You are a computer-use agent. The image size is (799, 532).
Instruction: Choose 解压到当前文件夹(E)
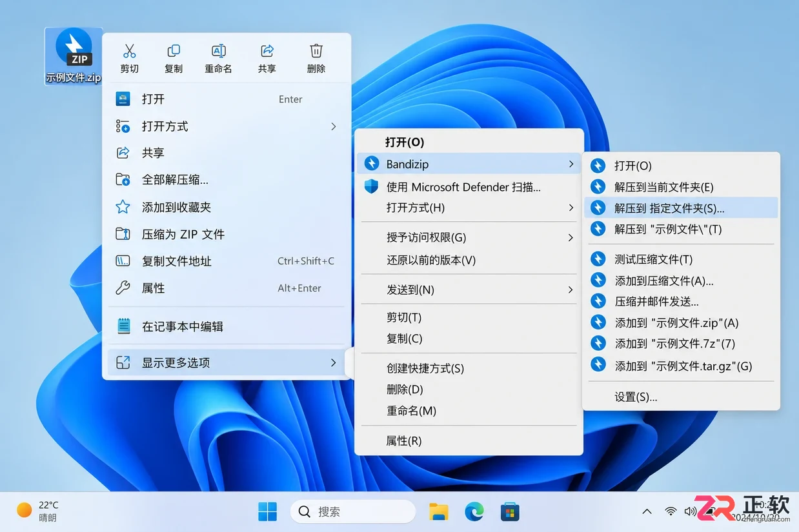681,187
